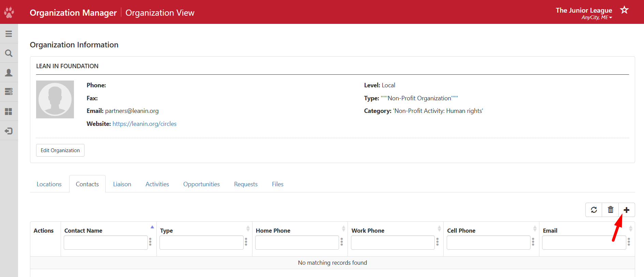Sort by Home Phone column arrows
Viewport: 644px width, 277px height.
click(x=343, y=229)
